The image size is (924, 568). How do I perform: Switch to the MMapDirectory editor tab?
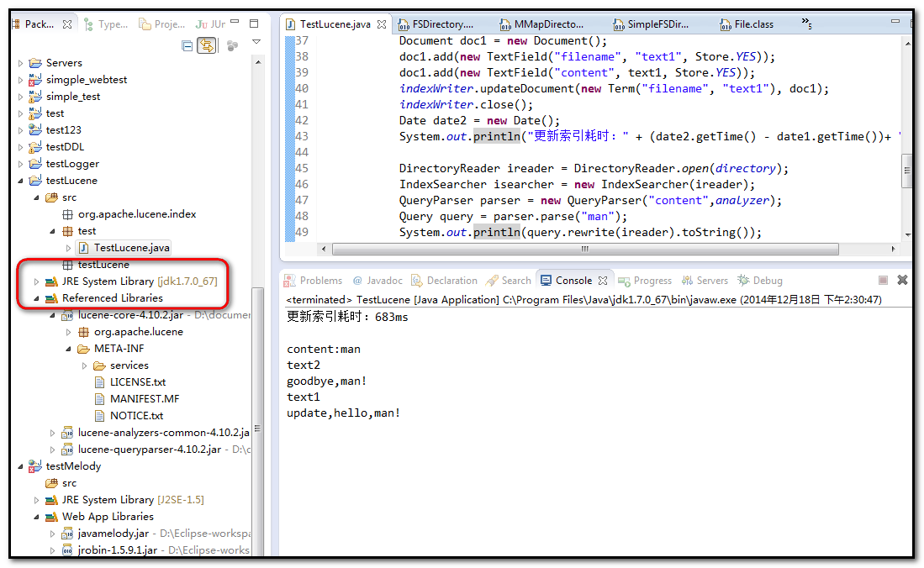542,24
